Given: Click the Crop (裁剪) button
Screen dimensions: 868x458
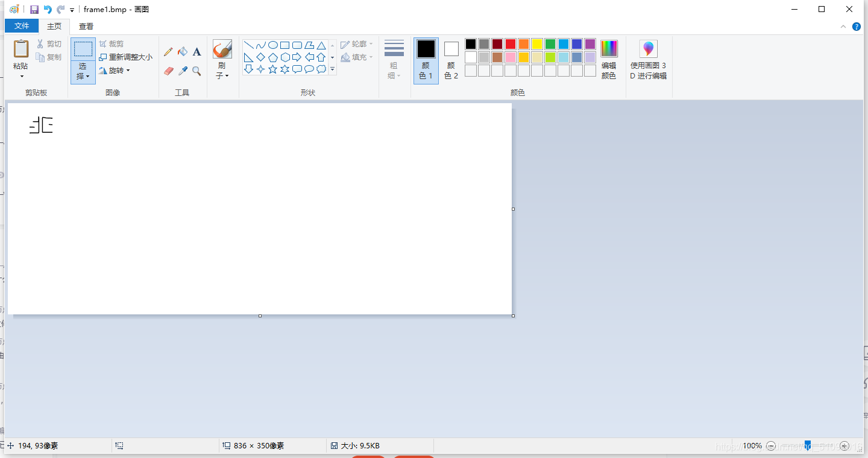Looking at the screenshot, I should coord(112,44).
